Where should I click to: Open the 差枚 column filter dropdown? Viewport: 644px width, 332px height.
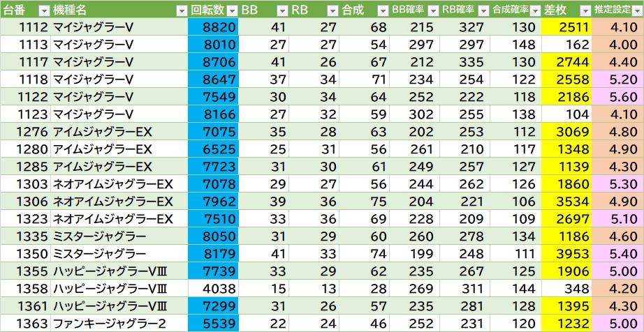coord(583,10)
